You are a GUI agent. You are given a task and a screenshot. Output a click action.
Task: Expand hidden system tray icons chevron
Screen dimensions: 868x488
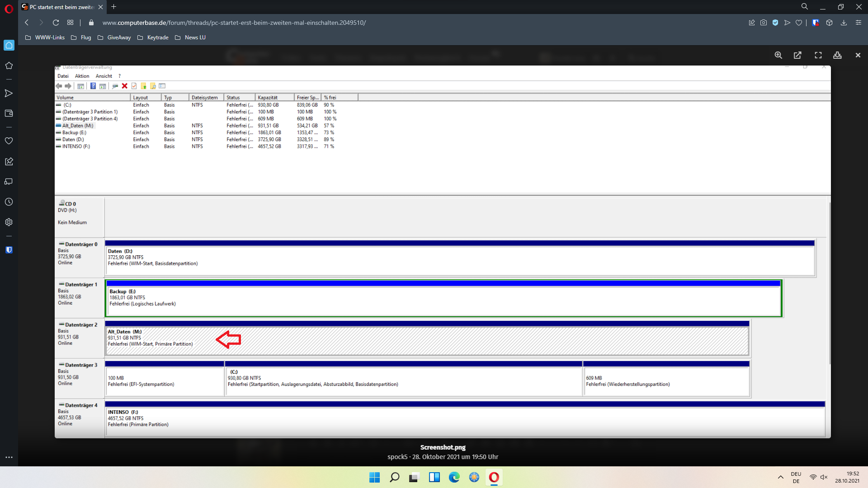click(780, 477)
